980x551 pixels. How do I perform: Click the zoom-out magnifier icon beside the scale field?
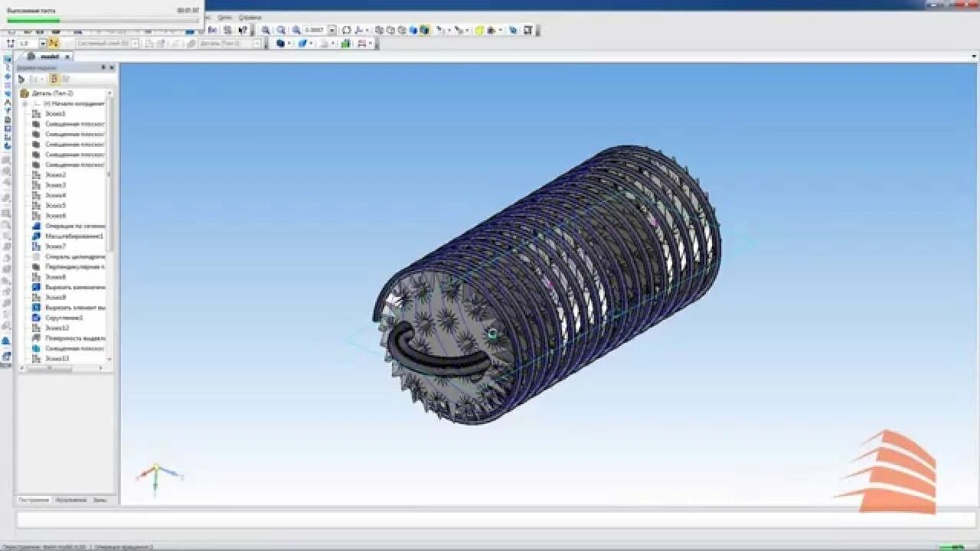(296, 30)
